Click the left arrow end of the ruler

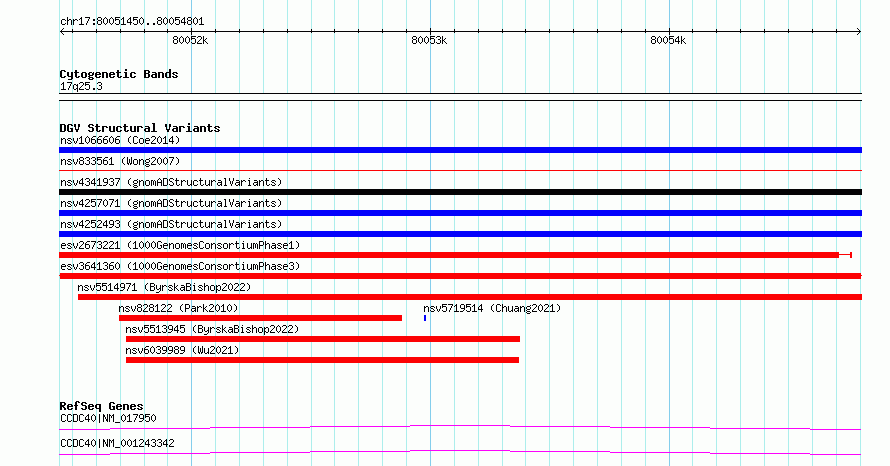click(62, 32)
